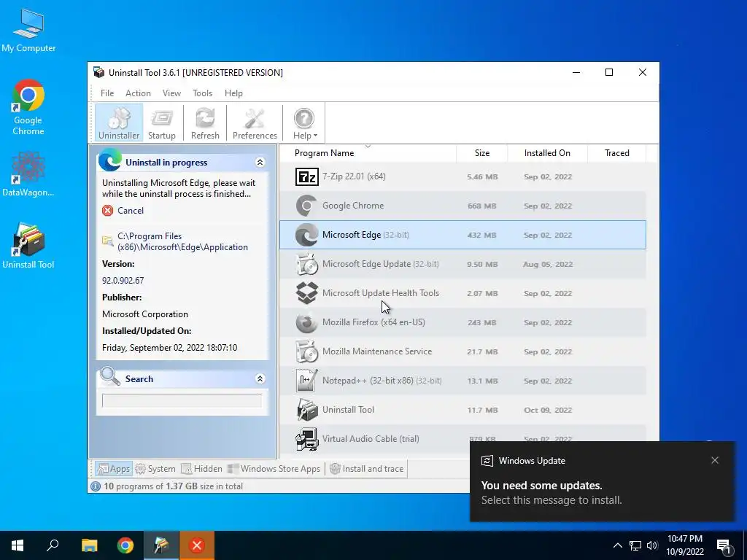Select Microsoft Update Health Tools icon
The width and height of the screenshot is (747, 560).
click(x=307, y=293)
